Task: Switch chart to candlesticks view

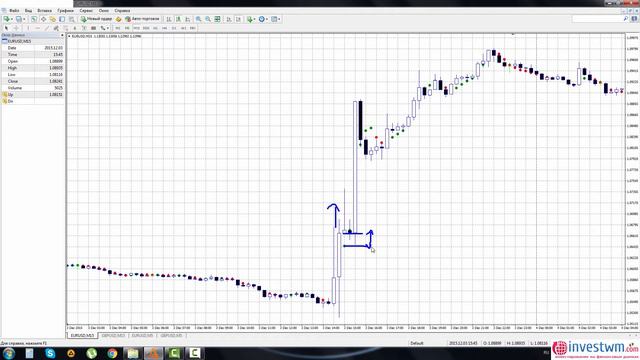Action: 178,19
